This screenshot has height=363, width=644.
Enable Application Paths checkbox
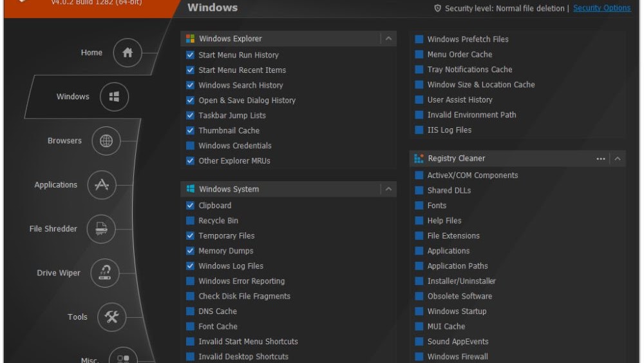click(419, 266)
